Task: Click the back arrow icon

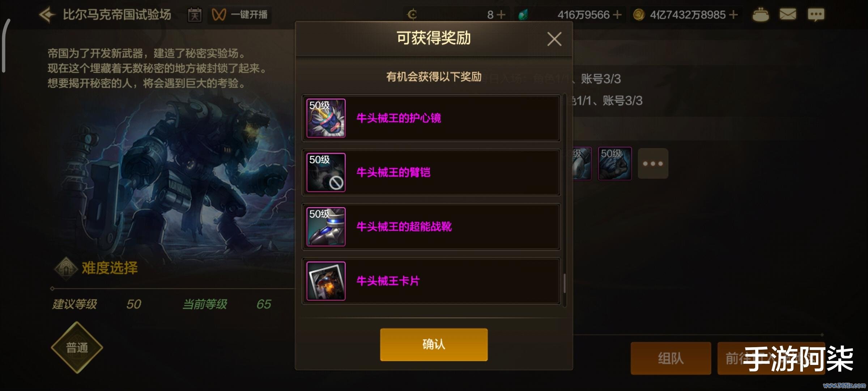Action: (47, 15)
